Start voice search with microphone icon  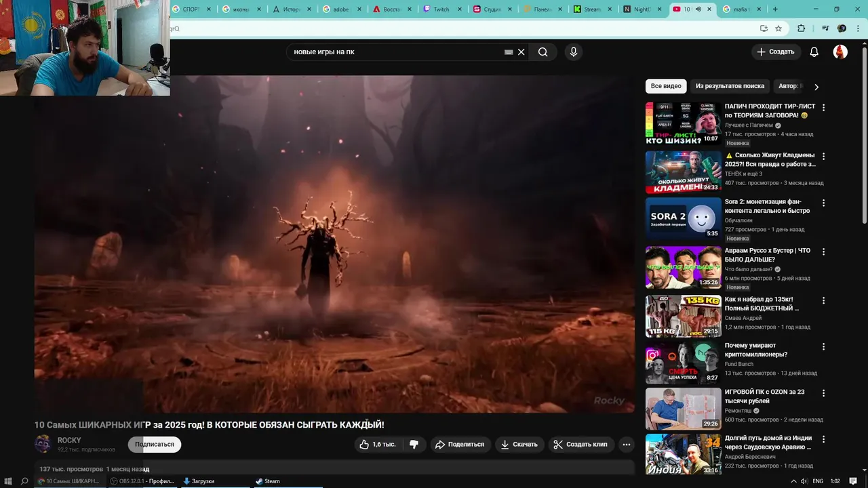(x=574, y=52)
